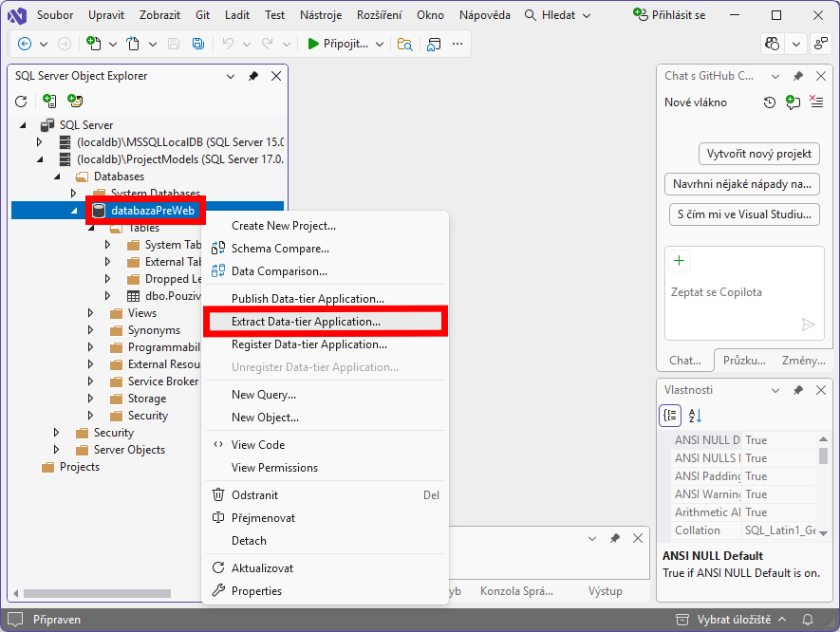
Task: Choose Odstranit in the context menu
Action: (x=326, y=495)
